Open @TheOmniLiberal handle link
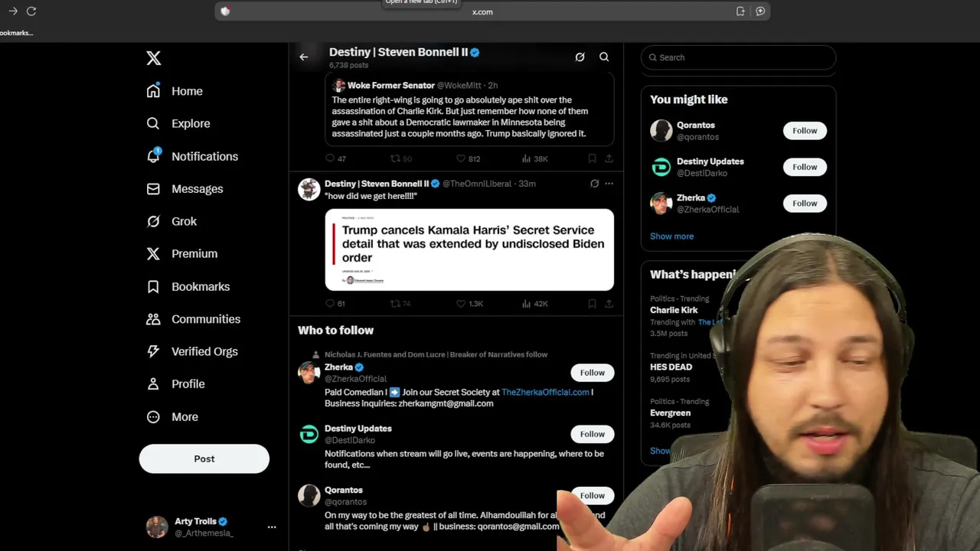Screen dimensions: 980x551 478,184
